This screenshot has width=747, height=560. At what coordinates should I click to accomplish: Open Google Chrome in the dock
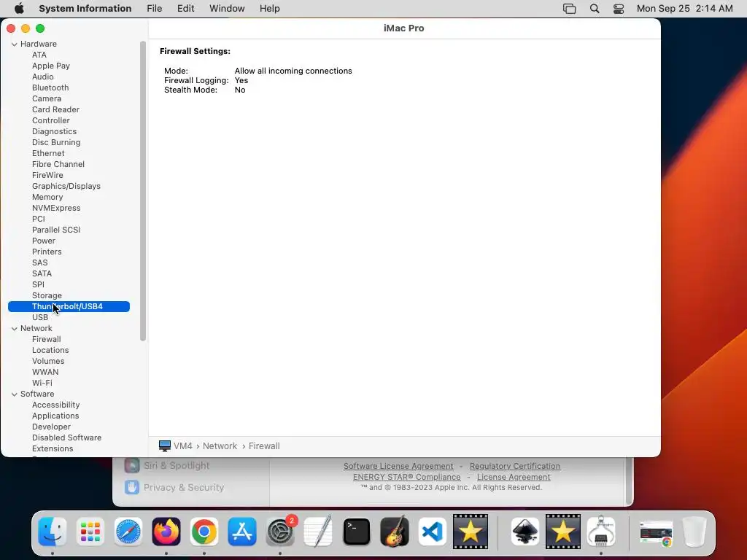tap(204, 532)
